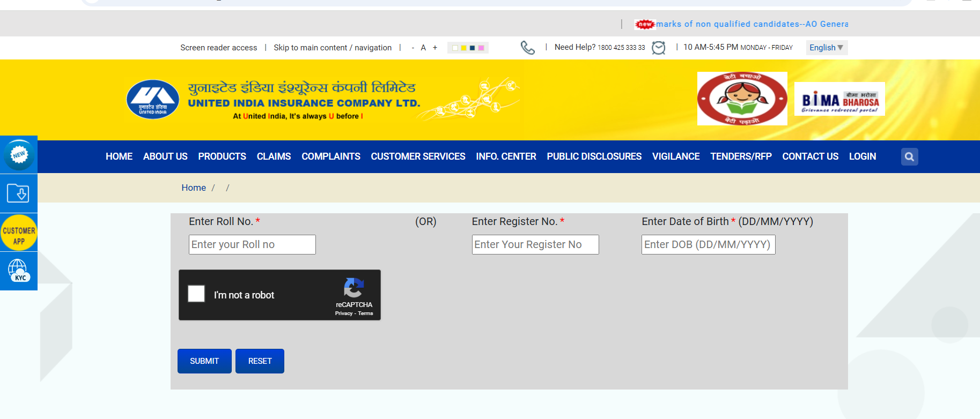Select the white color theme swatch

point(455,48)
